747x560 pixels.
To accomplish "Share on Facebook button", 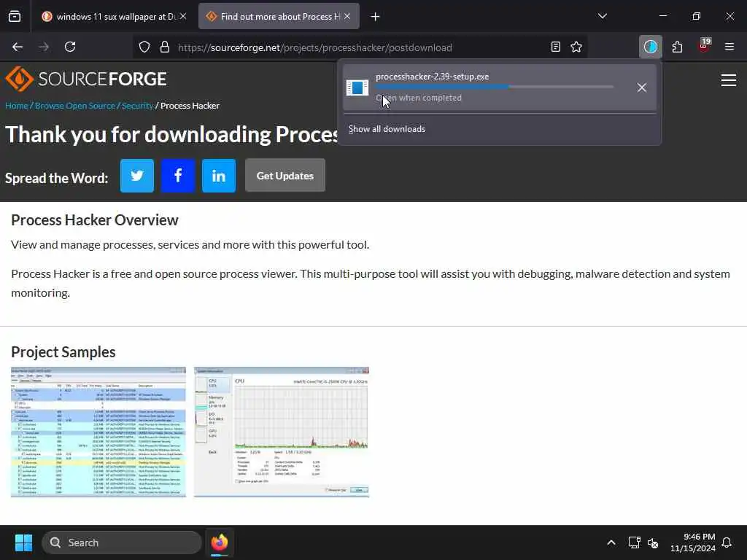I will [178, 176].
